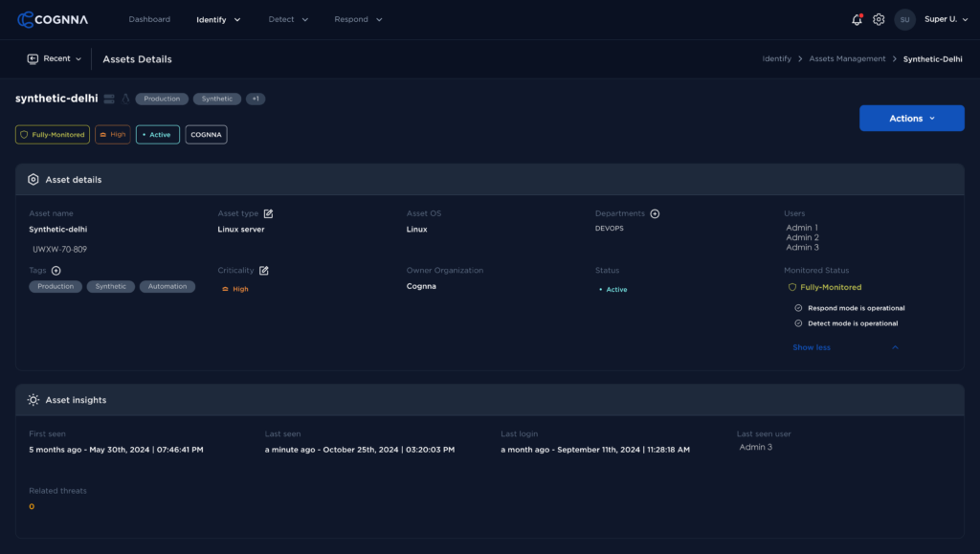Click the DEVOPS department value
The height and width of the screenshot is (554, 980).
click(610, 229)
